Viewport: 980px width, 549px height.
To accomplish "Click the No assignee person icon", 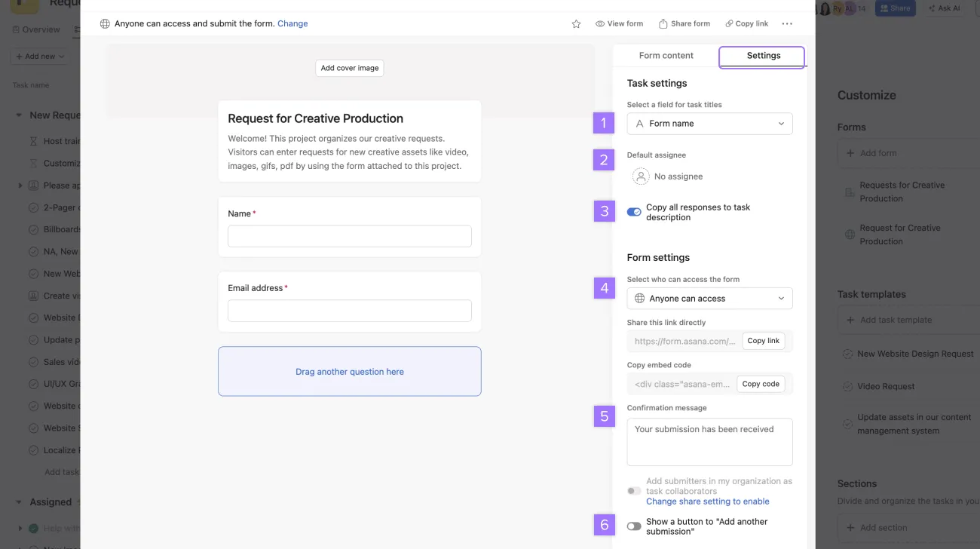I will (x=641, y=176).
